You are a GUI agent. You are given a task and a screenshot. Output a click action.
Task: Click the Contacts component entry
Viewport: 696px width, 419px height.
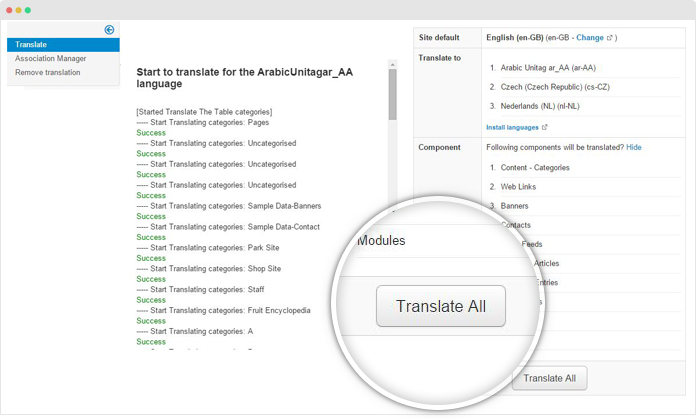pos(516,225)
